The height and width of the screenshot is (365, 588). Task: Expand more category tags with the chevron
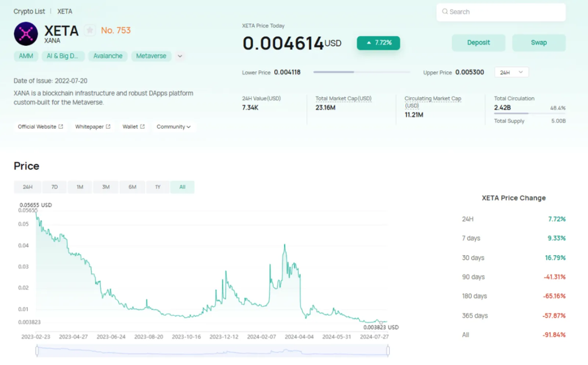tap(180, 56)
